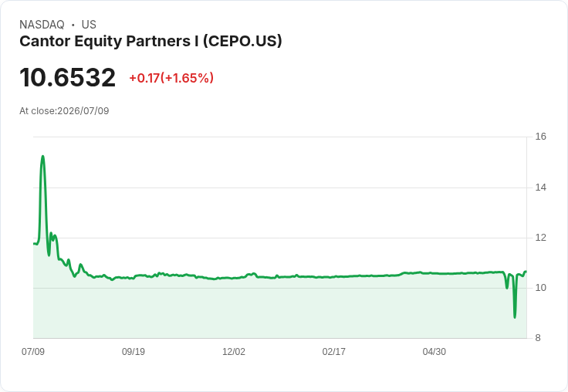568x392 pixels.
Task: Click the 04/30 x-axis date label
Action: pyautogui.click(x=434, y=352)
